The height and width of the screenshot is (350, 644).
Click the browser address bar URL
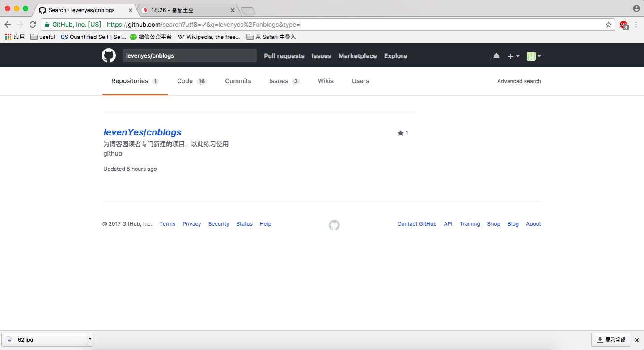coord(203,25)
